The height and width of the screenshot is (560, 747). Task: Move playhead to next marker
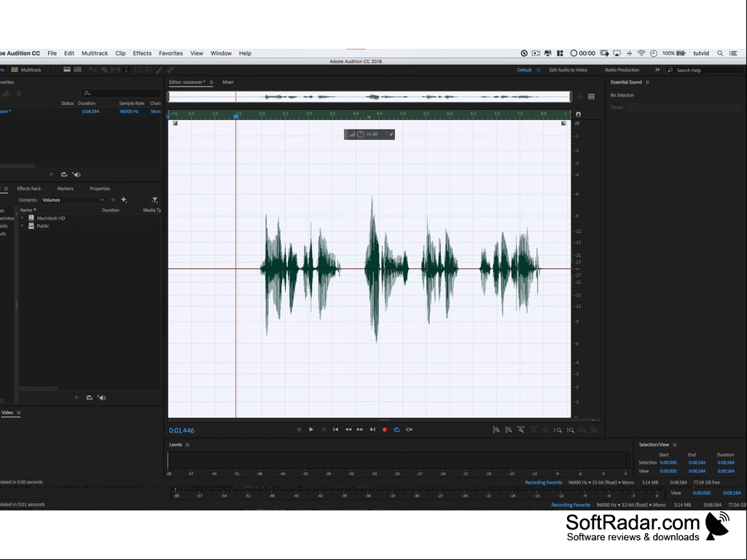pyautogui.click(x=372, y=430)
